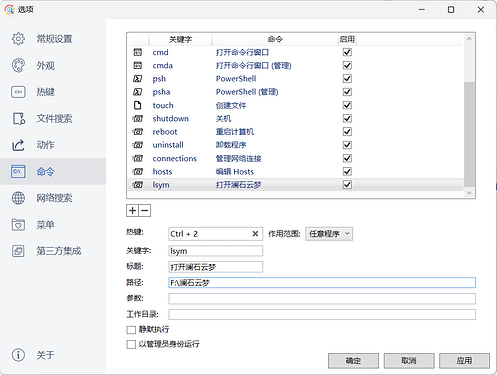
Task: Click the file search icon for 文件搜索
Action: click(19, 118)
